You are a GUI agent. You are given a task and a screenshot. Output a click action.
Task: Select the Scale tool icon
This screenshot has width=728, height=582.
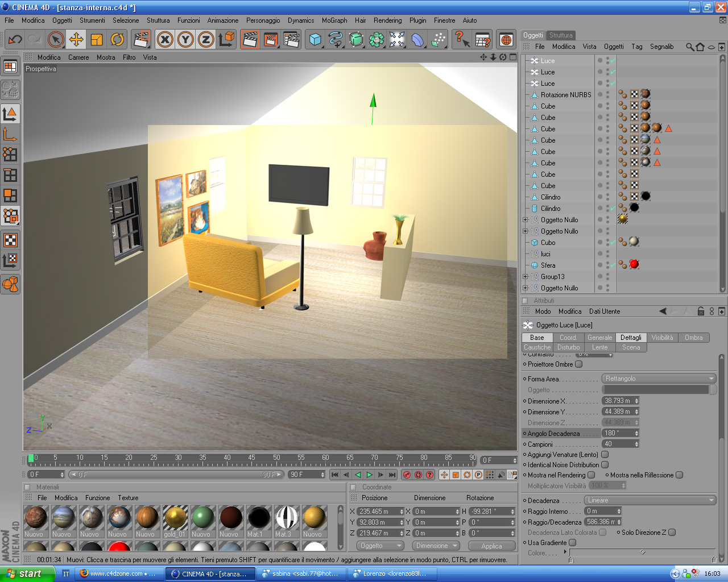[x=97, y=39]
